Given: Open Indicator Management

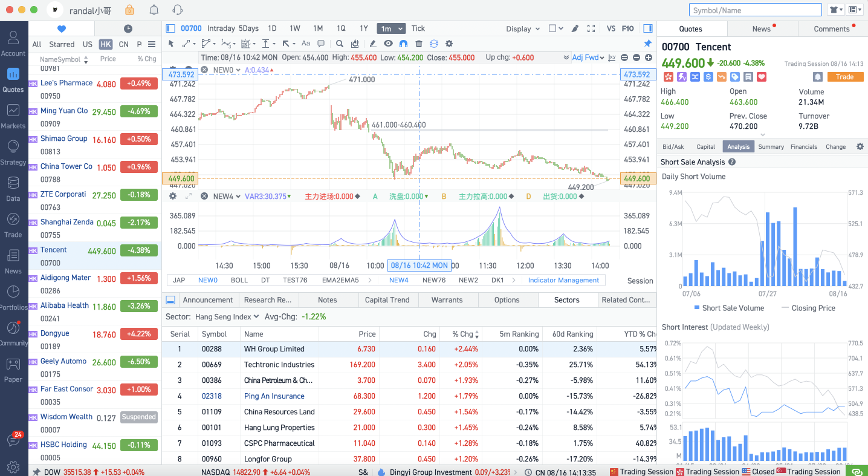Looking at the screenshot, I should 563,280.
